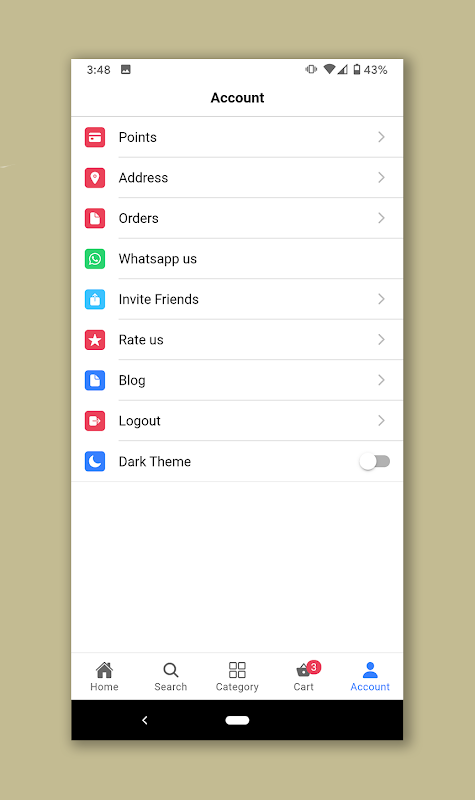The image size is (475, 800).
Task: Open the Blog row chevron arrow
Action: 381,380
